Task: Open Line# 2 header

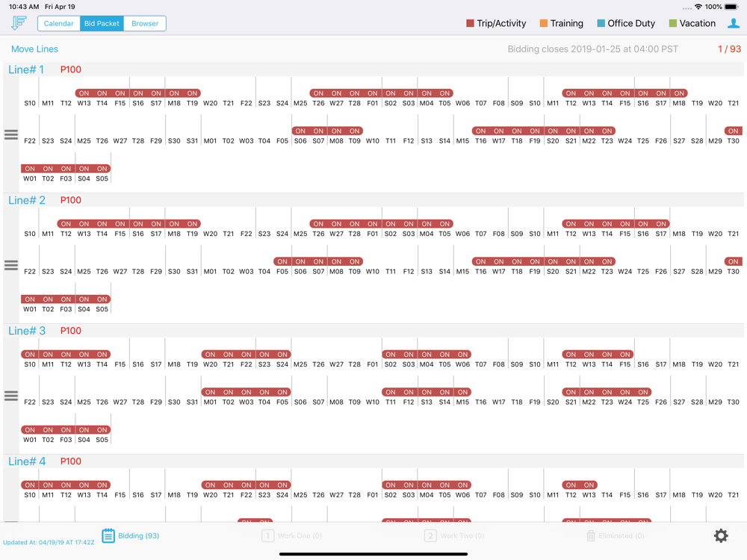Action: point(27,200)
